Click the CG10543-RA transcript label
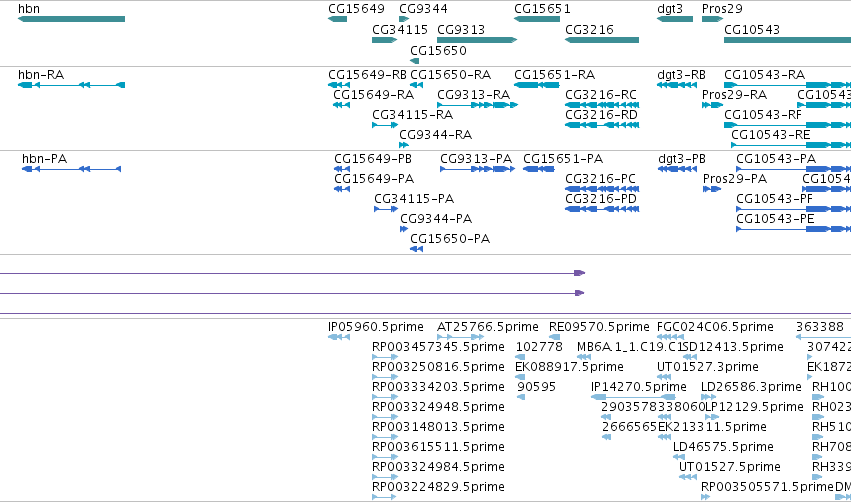Screen dimensions: 851x502 click(764, 74)
